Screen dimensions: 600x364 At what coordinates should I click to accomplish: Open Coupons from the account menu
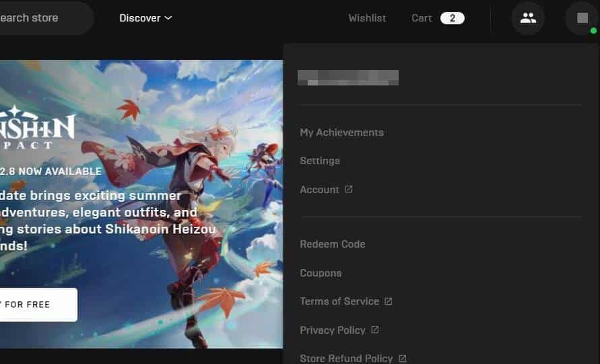pyautogui.click(x=321, y=273)
